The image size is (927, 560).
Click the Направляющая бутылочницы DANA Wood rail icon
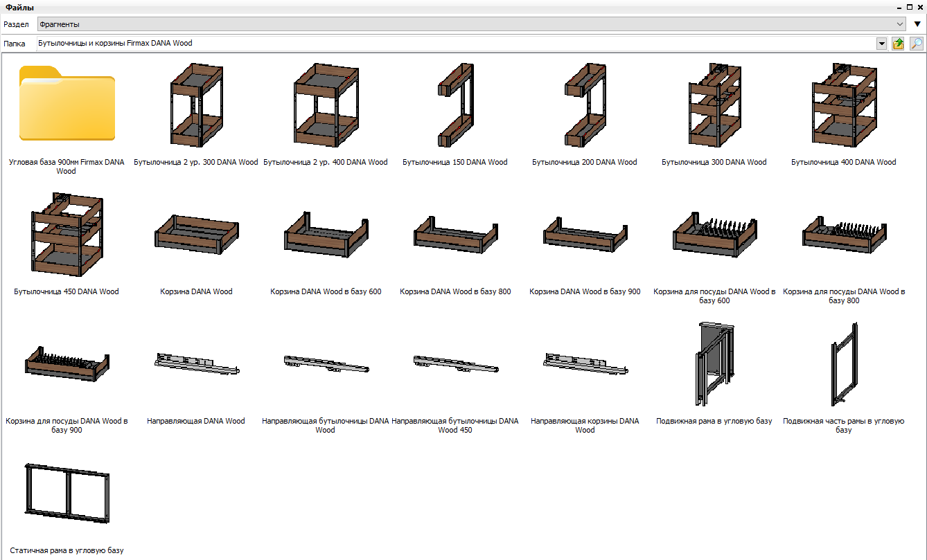(326, 364)
